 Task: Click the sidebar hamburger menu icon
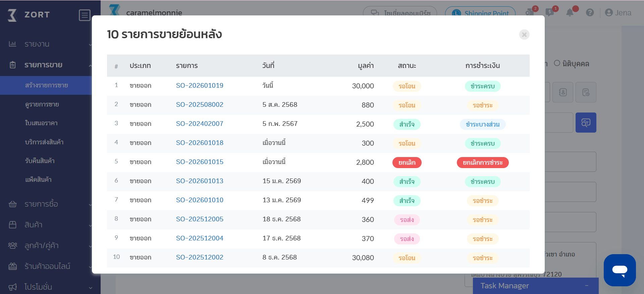click(x=85, y=15)
